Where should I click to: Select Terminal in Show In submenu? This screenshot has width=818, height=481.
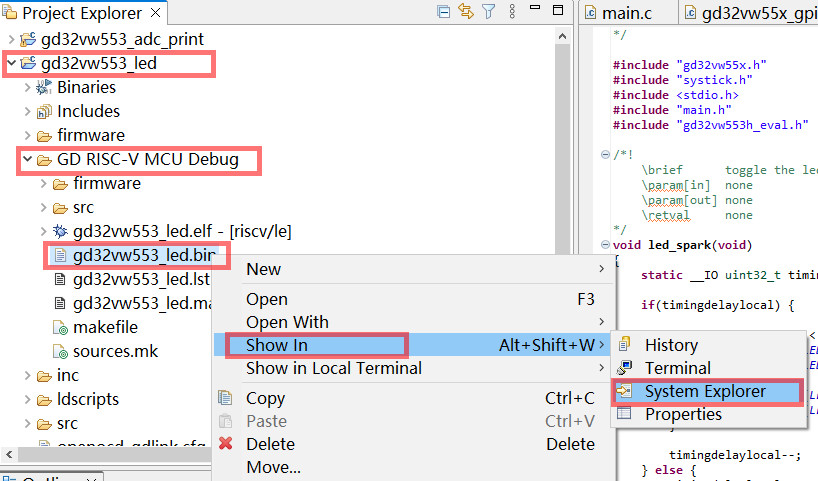(x=677, y=368)
